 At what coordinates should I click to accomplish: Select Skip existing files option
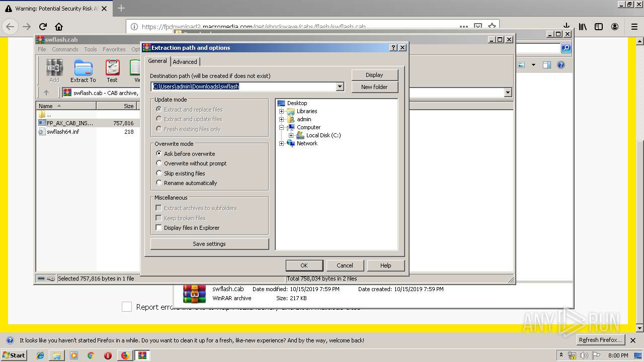[159, 173]
